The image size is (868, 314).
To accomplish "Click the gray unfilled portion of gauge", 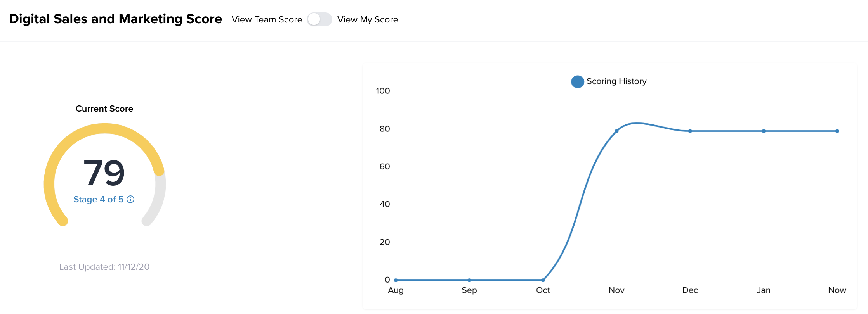I will click(158, 198).
